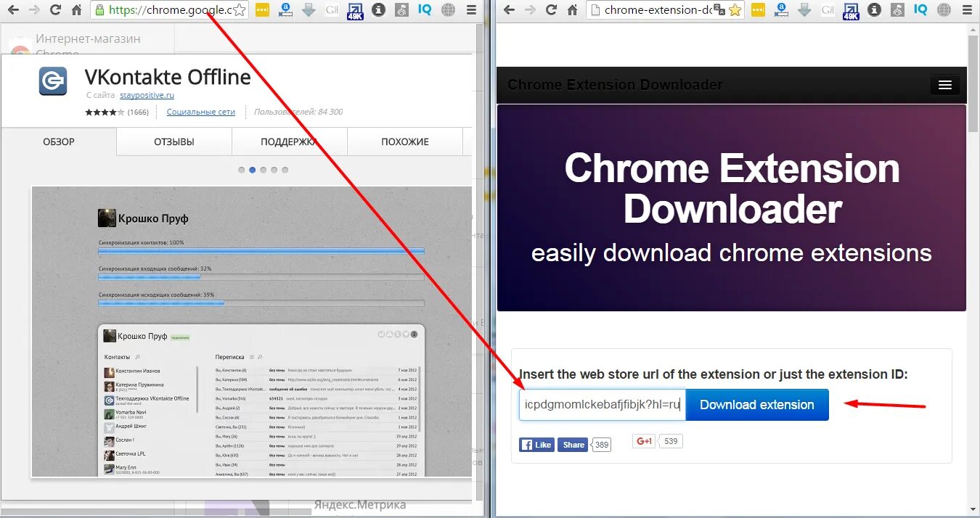Open Chrome hamburger menu in left window
The height and width of the screenshot is (518, 980).
pos(471,10)
